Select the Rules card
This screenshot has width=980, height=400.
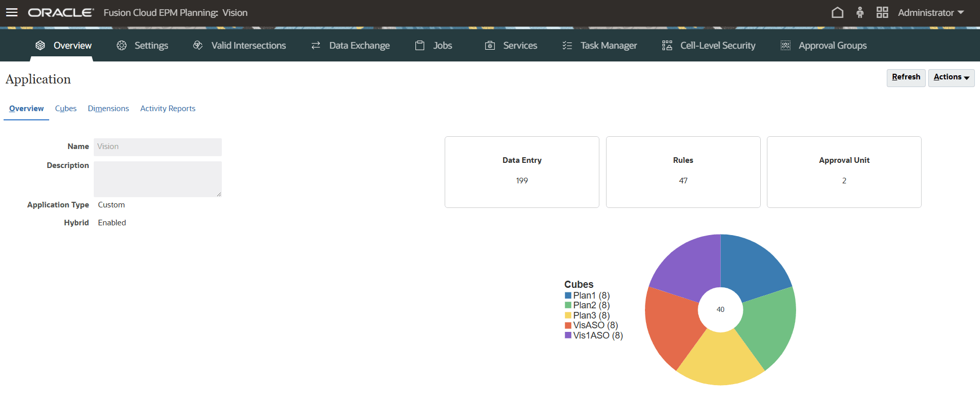[x=683, y=172]
